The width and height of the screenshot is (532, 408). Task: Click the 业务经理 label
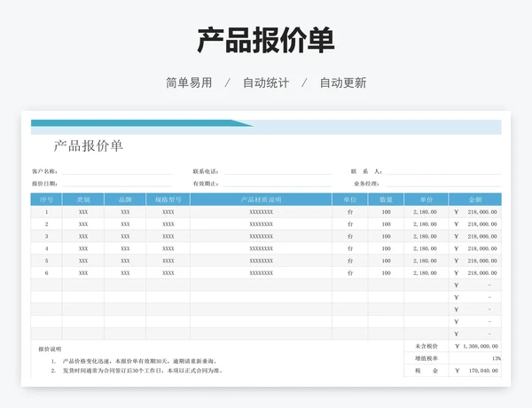(367, 184)
